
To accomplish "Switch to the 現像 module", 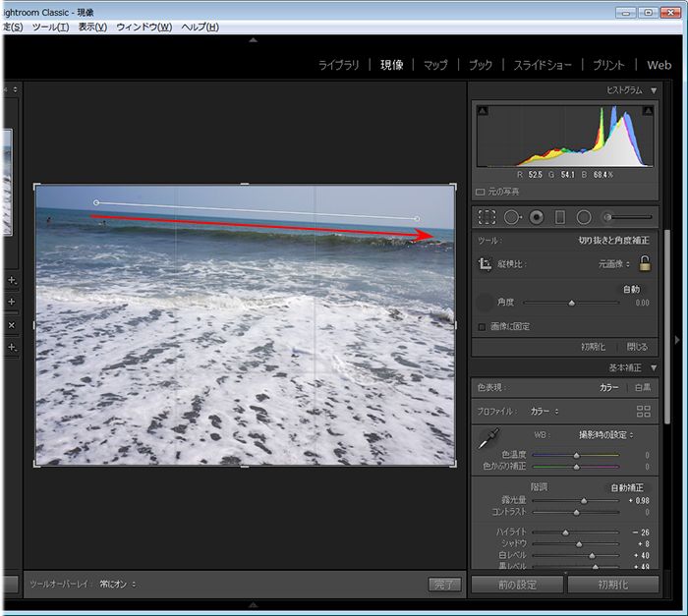I will click(x=392, y=65).
